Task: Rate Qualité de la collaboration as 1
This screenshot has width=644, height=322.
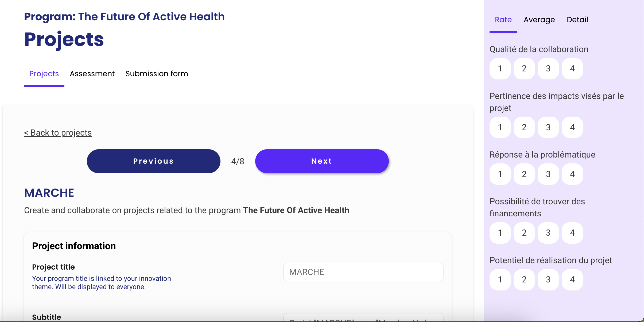Action: 500,69
